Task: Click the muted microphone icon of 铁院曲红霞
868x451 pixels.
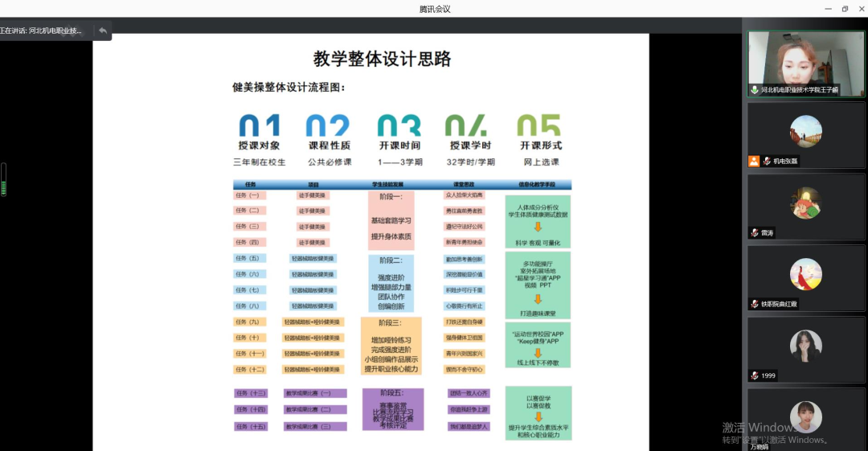Action: (755, 304)
